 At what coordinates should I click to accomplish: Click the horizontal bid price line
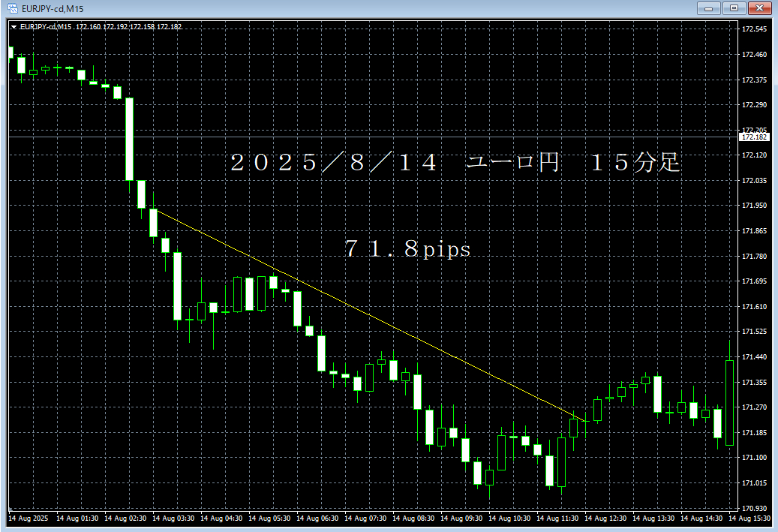[x=375, y=137]
